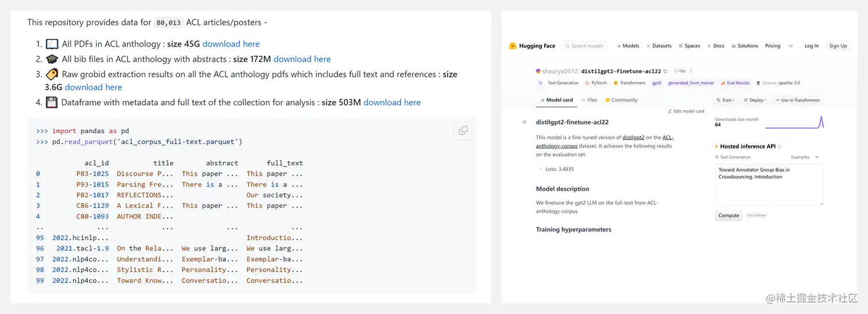Viewport: 868px width, 314px height.
Task: Click the Text Generation tag
Action: point(559,83)
